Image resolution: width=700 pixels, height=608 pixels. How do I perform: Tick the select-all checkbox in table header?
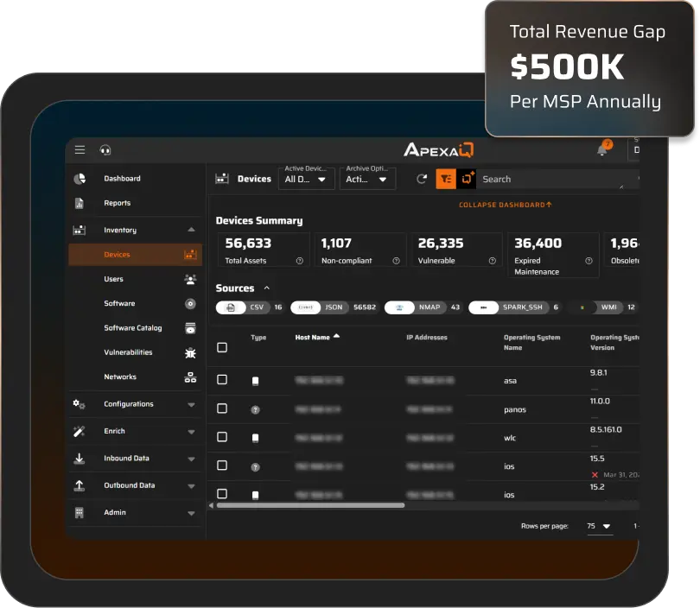[x=222, y=347]
